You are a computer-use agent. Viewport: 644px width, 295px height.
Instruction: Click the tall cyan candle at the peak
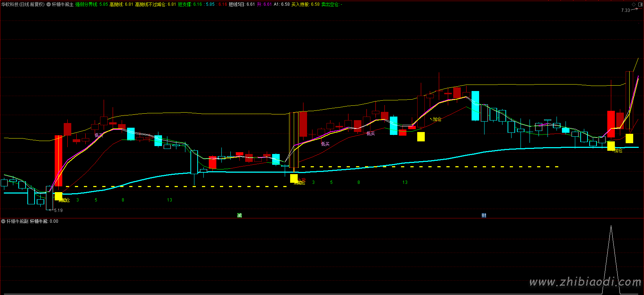[475, 106]
